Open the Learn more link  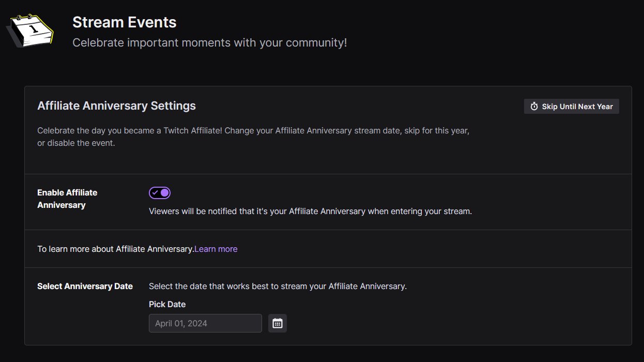coord(216,249)
